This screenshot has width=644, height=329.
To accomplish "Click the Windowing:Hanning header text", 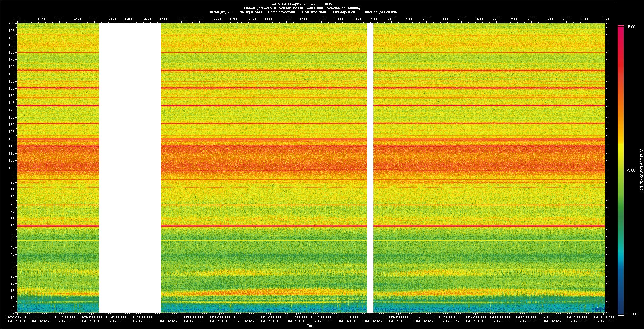I will [x=343, y=8].
